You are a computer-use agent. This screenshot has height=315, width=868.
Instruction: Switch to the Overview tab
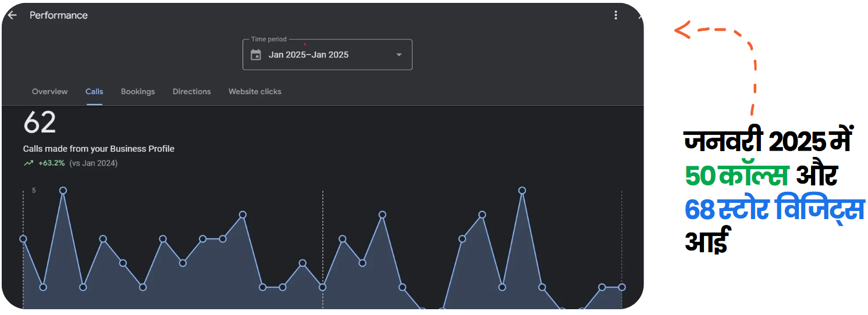pyautogui.click(x=49, y=92)
